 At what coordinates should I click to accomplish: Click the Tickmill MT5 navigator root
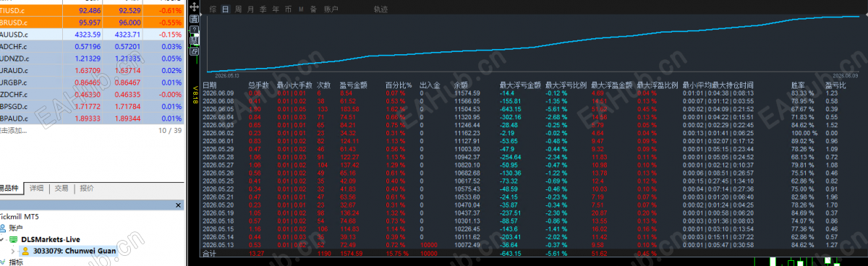click(x=20, y=217)
